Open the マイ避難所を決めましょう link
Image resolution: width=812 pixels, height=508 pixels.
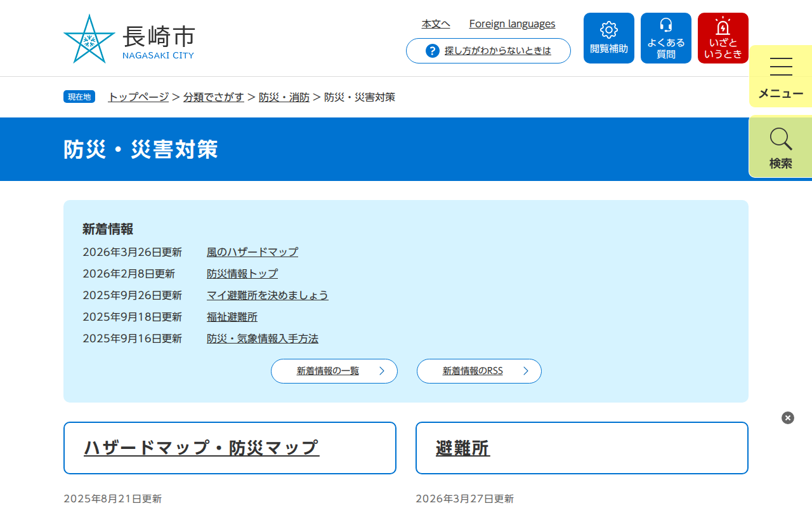(268, 295)
